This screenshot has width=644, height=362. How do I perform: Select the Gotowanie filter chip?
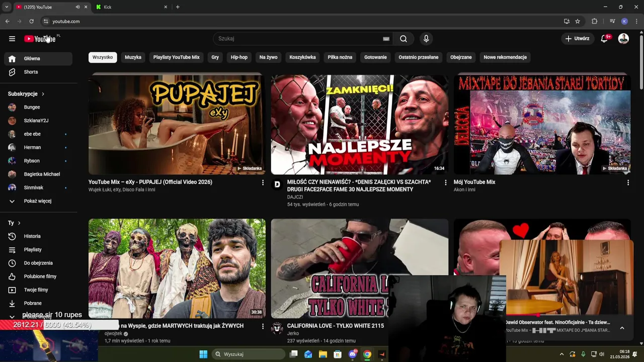coord(375,57)
